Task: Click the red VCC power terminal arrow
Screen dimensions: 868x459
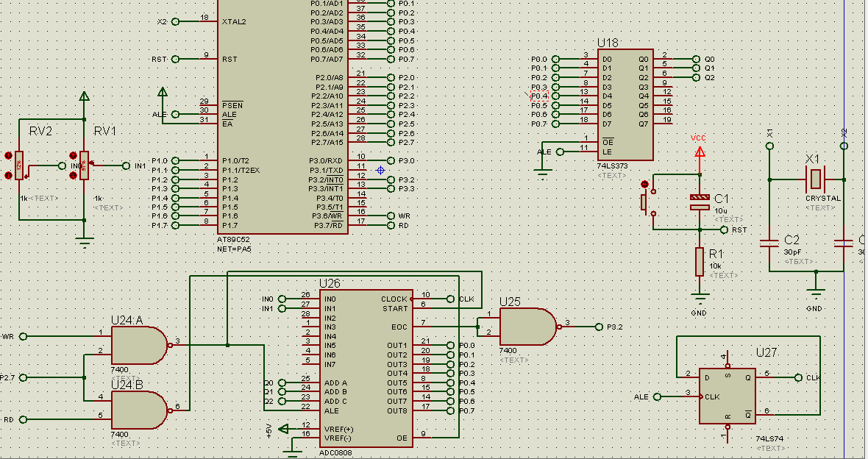Action: point(700,152)
